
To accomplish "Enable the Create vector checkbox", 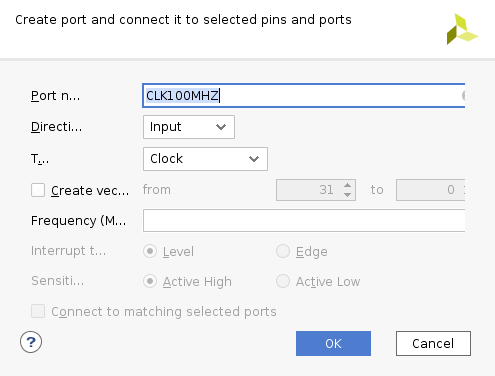I will (x=38, y=190).
